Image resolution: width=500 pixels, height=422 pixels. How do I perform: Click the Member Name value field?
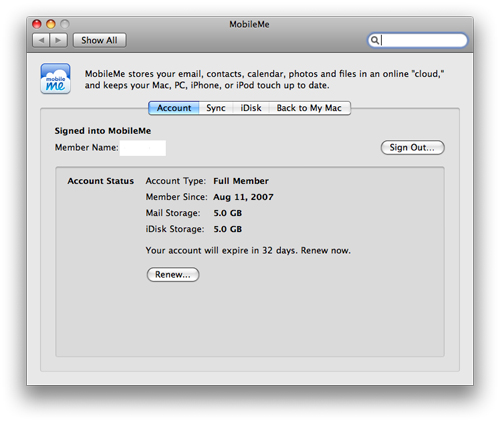143,148
